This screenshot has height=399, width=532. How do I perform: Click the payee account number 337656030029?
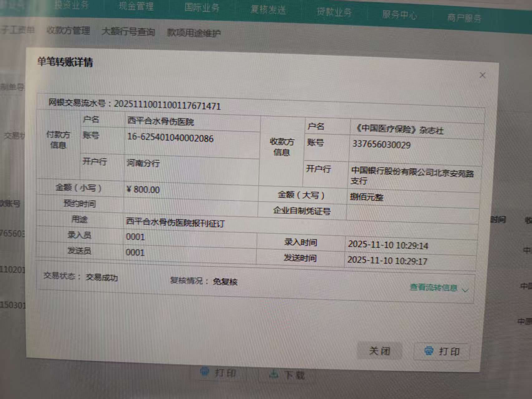[x=381, y=145]
